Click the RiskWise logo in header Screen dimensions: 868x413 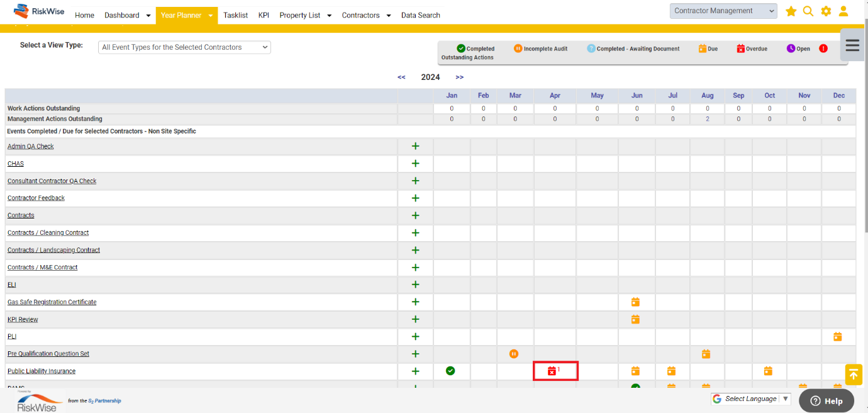[x=39, y=11]
